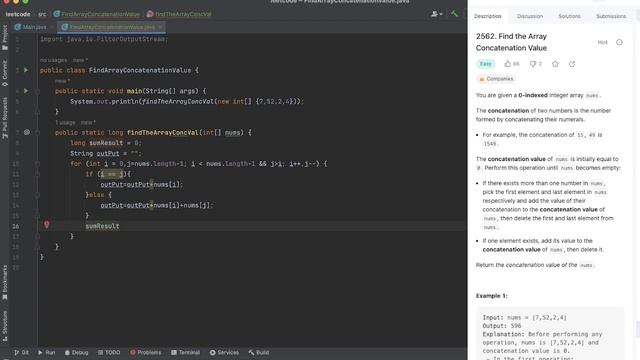
Task: Open the Git tool window
Action: pos(21,352)
